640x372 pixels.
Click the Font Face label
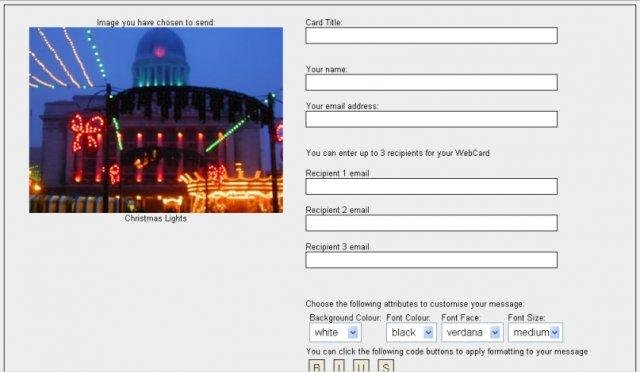tap(461, 318)
